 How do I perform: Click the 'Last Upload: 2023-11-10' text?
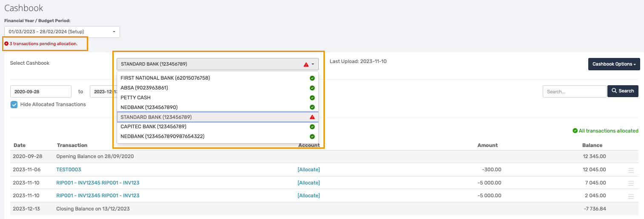[x=358, y=61]
